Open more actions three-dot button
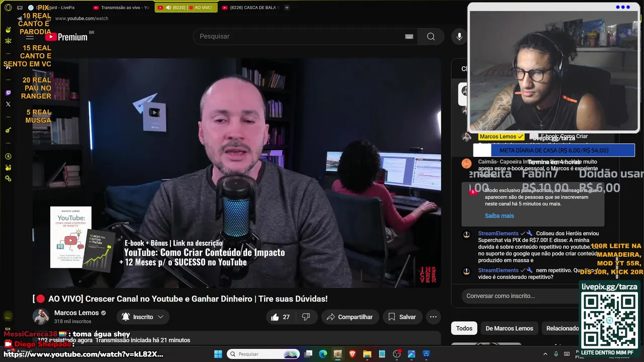The image size is (644, 362). [x=433, y=317]
